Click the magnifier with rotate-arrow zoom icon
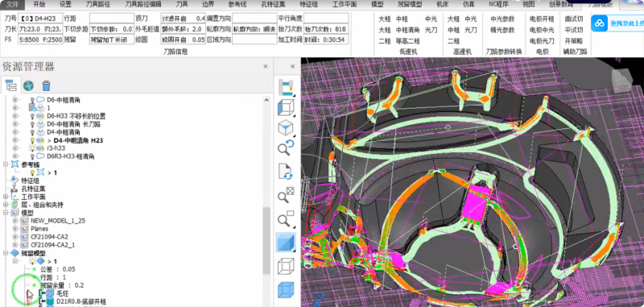Viewport: 644px width, 307px height. [286, 147]
